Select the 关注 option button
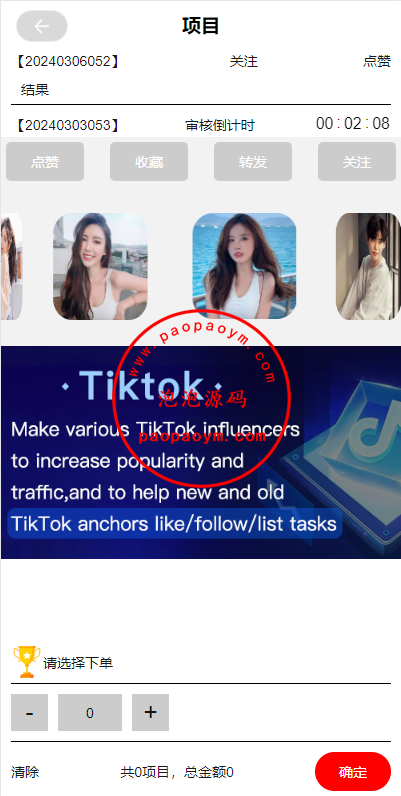 click(357, 161)
